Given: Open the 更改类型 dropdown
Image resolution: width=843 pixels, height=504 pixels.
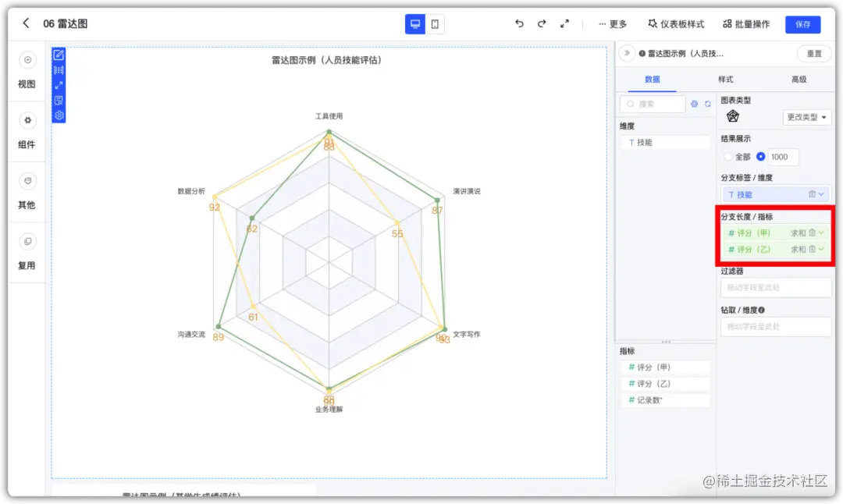Looking at the screenshot, I should point(807,117).
